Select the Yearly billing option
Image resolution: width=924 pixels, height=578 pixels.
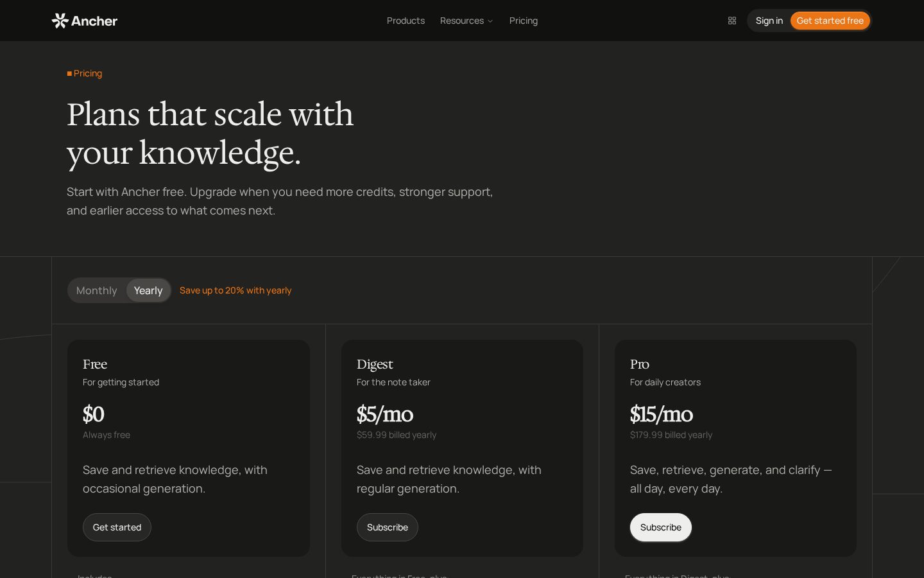point(148,290)
